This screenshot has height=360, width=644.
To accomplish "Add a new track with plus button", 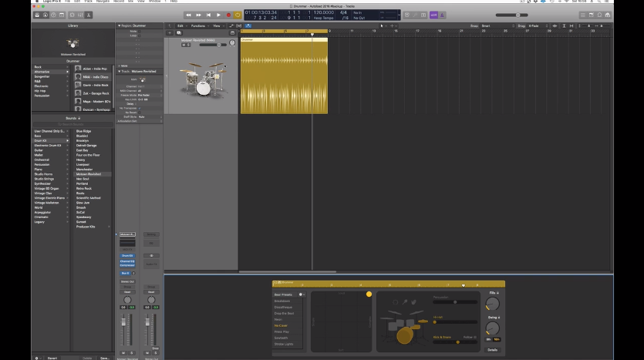I will 169,33.
